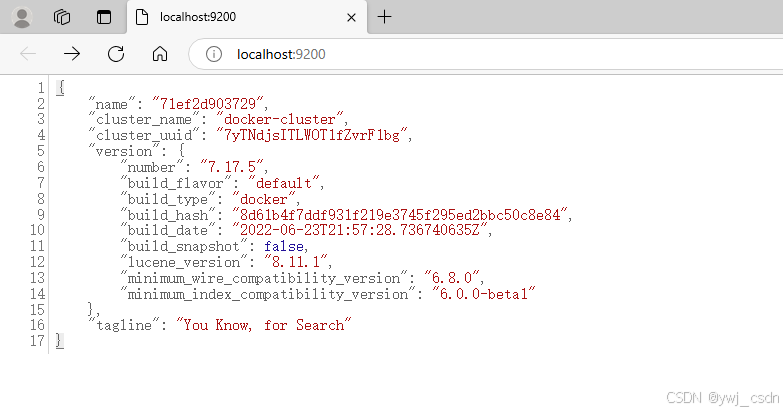Click the "lucene_version" key
The image size is (783, 411).
point(184,262)
